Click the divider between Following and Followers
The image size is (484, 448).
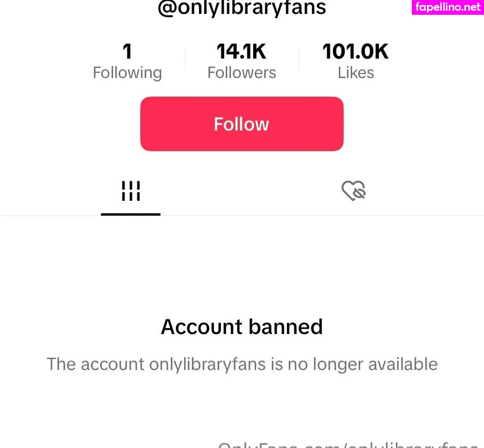[185, 58]
